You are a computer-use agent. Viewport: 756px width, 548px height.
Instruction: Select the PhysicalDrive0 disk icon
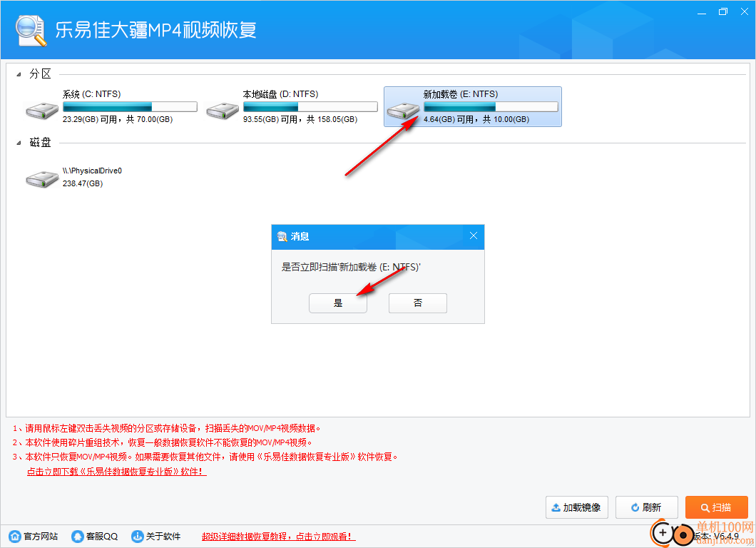click(x=42, y=179)
